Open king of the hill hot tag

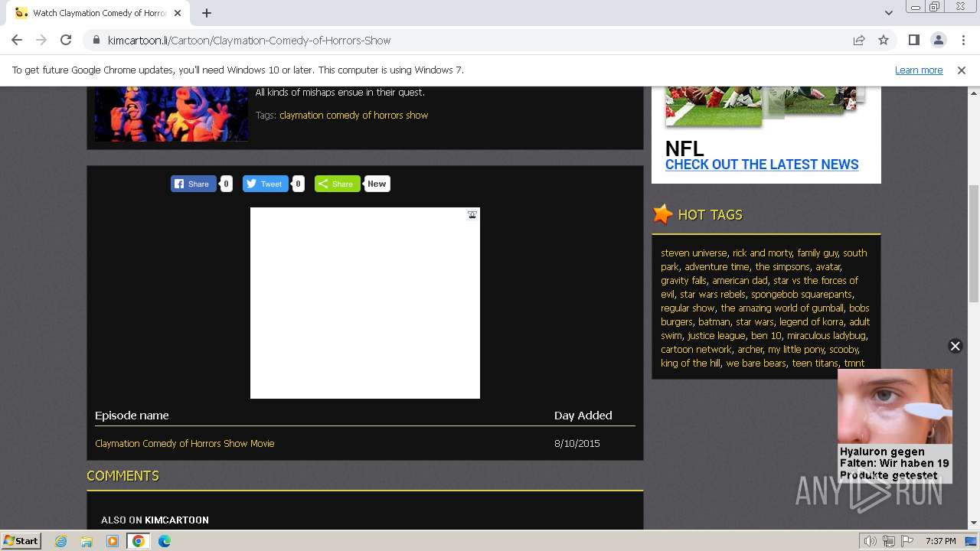click(691, 363)
